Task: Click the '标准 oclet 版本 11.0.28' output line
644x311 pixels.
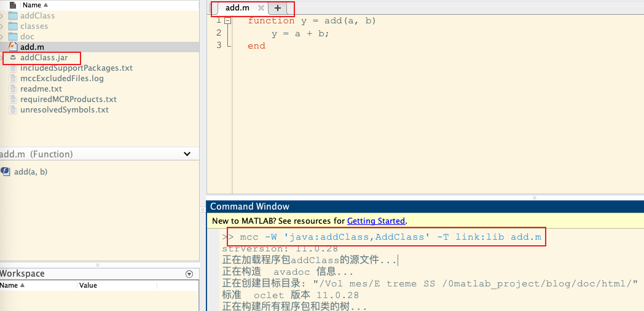Action: coord(291,295)
